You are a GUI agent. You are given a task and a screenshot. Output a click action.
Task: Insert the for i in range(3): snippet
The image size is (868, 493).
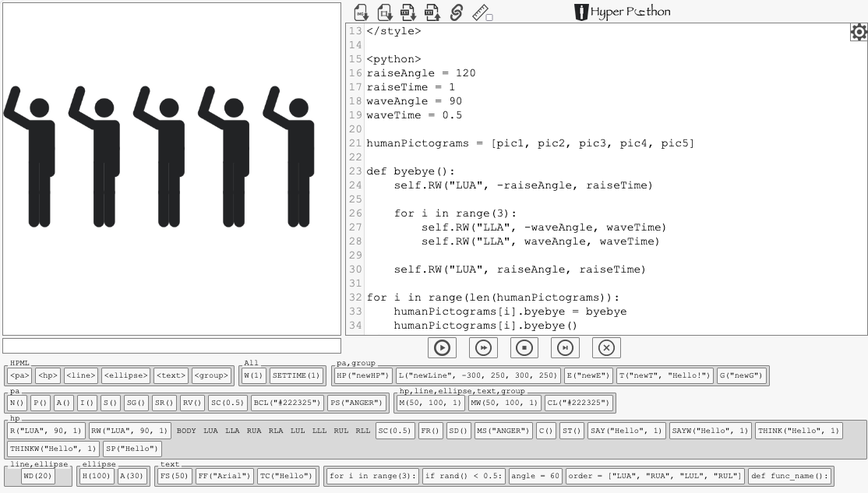tap(372, 476)
